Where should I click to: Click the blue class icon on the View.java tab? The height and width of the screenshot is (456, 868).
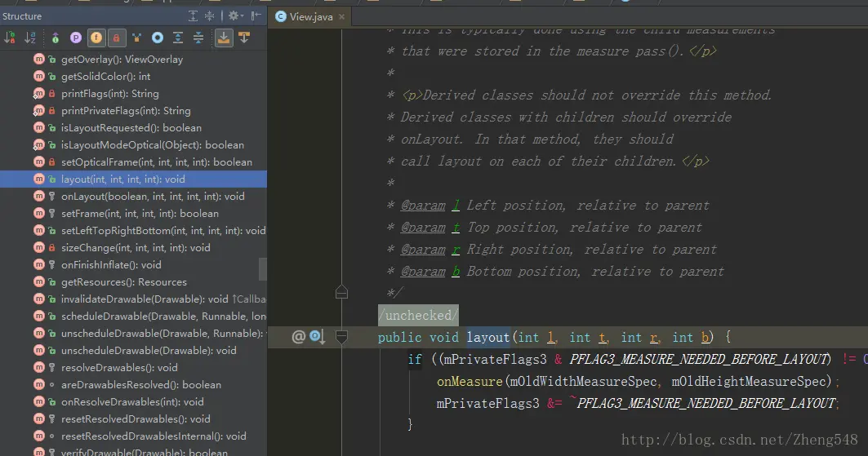coord(281,16)
